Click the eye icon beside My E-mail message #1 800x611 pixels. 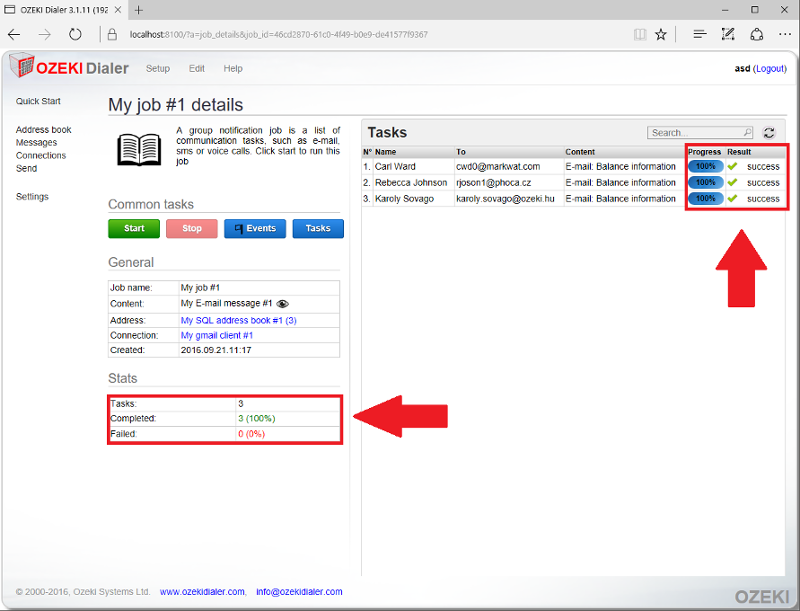pyautogui.click(x=283, y=303)
